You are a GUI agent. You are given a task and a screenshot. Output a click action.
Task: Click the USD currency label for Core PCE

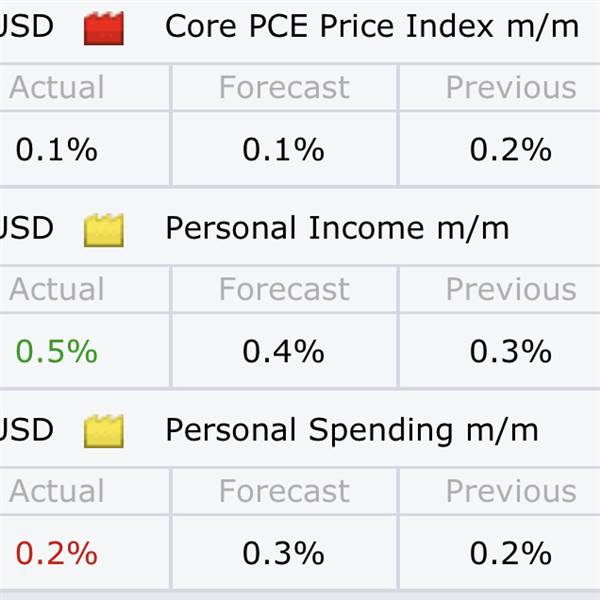tap(26, 26)
